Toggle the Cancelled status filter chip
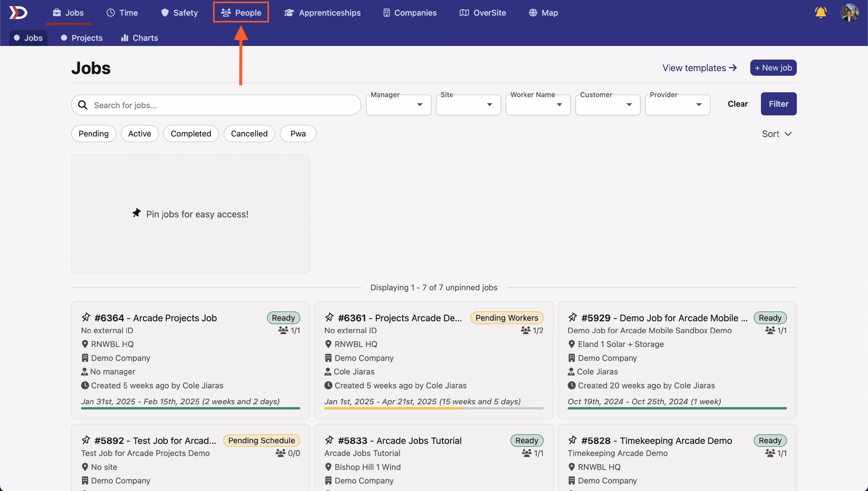 point(249,134)
